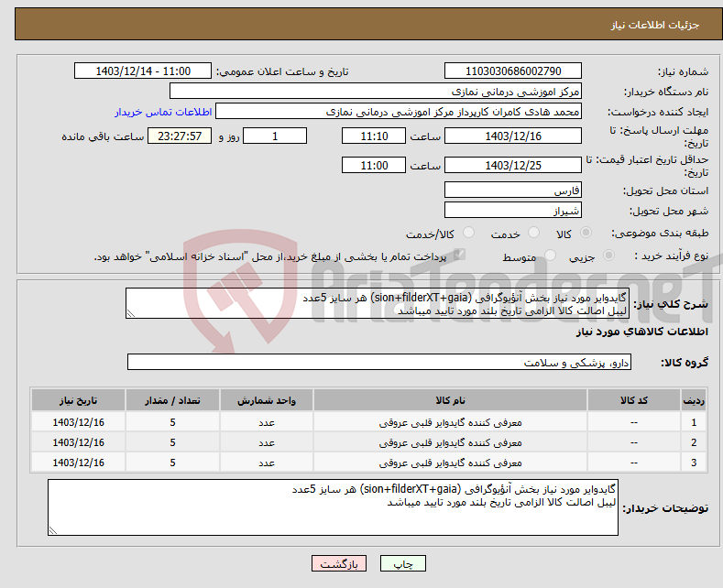Image resolution: width=723 pixels, height=588 pixels.
Task: Select the متوسط purchase type radio
Action: (x=550, y=255)
